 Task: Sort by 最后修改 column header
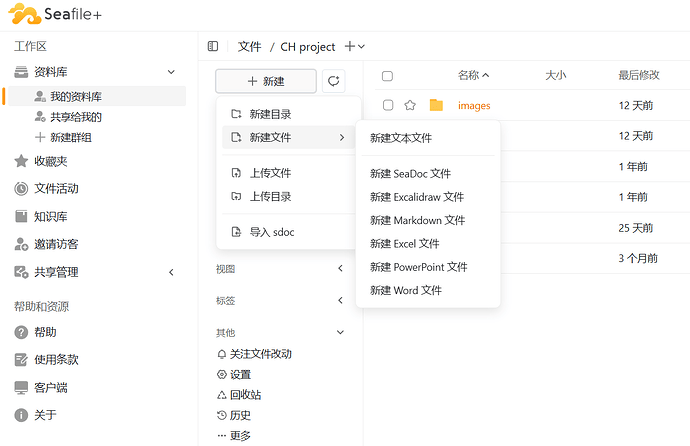coord(639,75)
